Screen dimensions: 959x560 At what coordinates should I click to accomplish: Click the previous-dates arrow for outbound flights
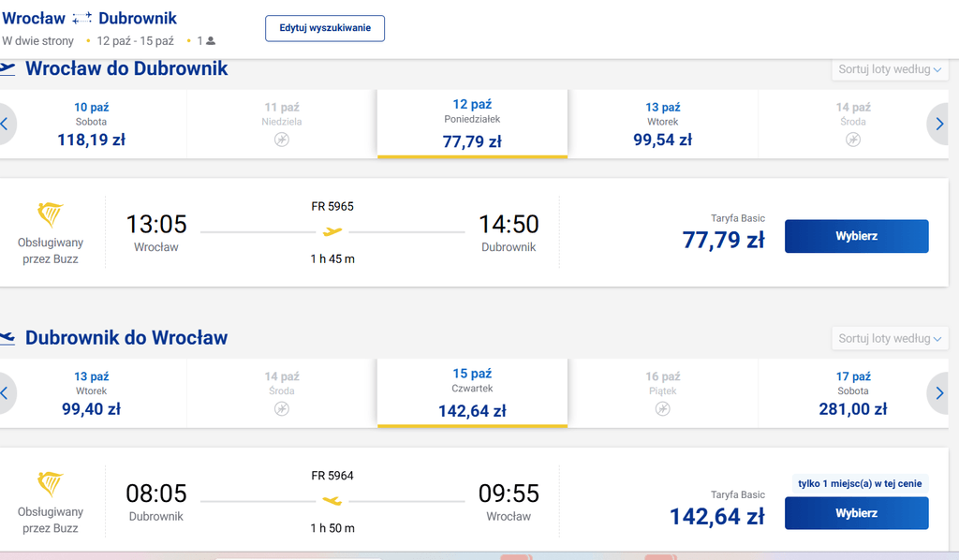coord(5,125)
